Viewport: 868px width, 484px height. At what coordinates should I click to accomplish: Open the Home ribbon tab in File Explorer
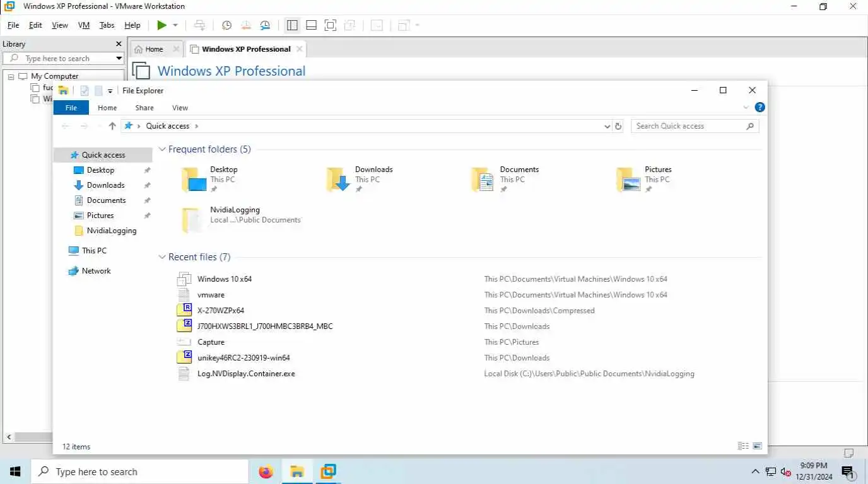click(x=107, y=108)
